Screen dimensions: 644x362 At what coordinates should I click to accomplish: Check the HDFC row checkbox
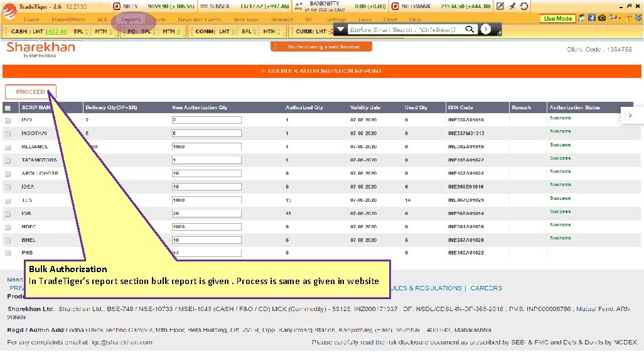pos(8,228)
